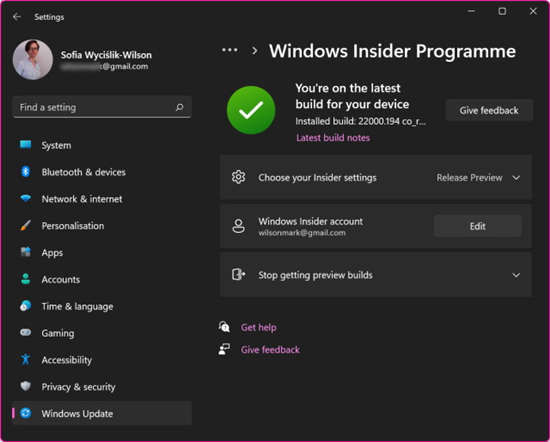Click the Insider account person icon
The width and height of the screenshot is (550, 442).
[239, 226]
